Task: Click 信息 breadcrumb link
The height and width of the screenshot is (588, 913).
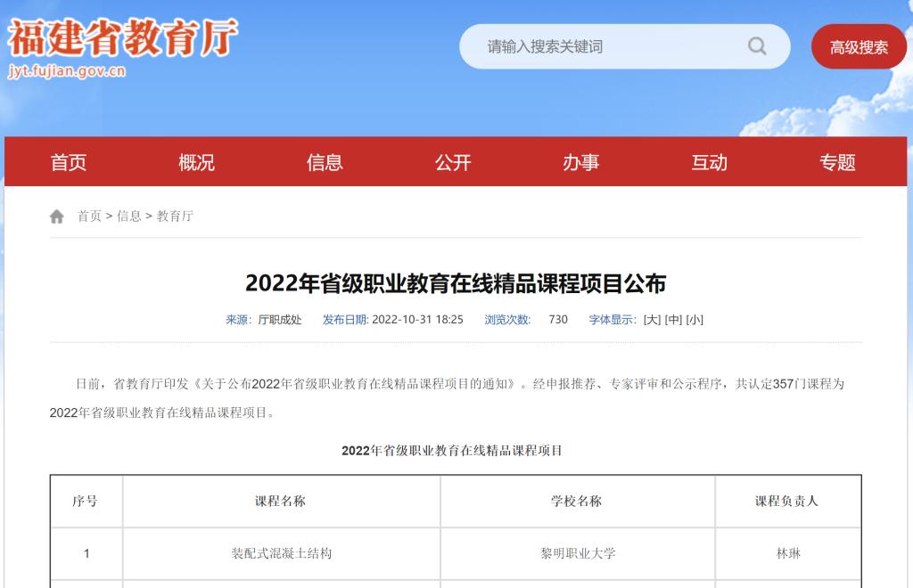Action: tap(129, 216)
